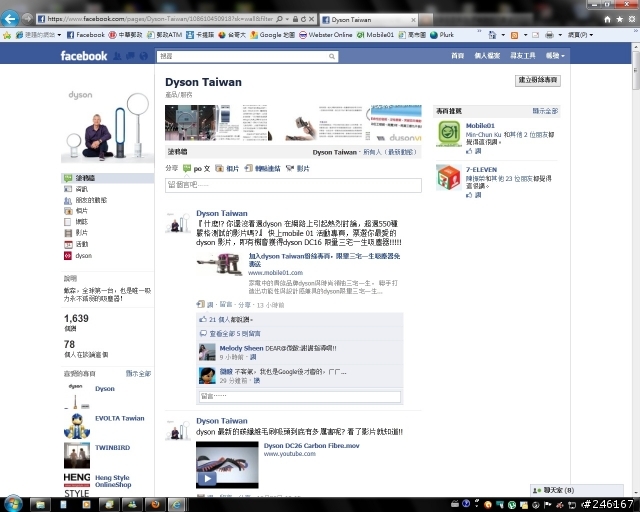Click the refresh icon in address bar
This screenshot has width=640, height=512.
(303, 19)
